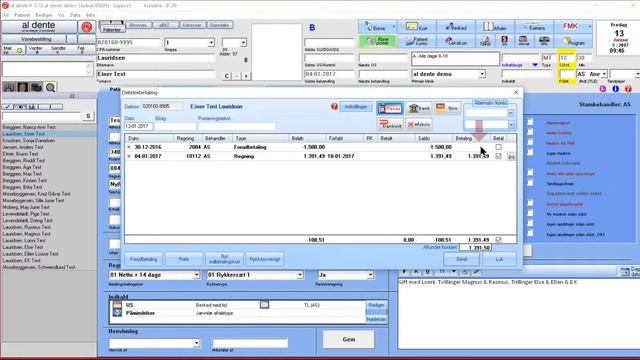Image resolution: width=640 pixels, height=360 pixels.
Task: Click the Dato field with 13-01-2017
Action: pyautogui.click(x=138, y=127)
